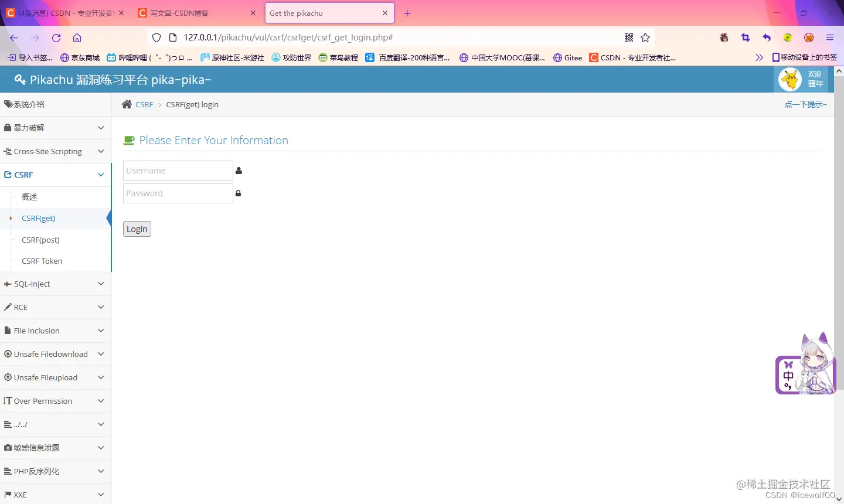Expand the Cross-Site Scripting menu
The height and width of the screenshot is (504, 844).
click(x=55, y=151)
